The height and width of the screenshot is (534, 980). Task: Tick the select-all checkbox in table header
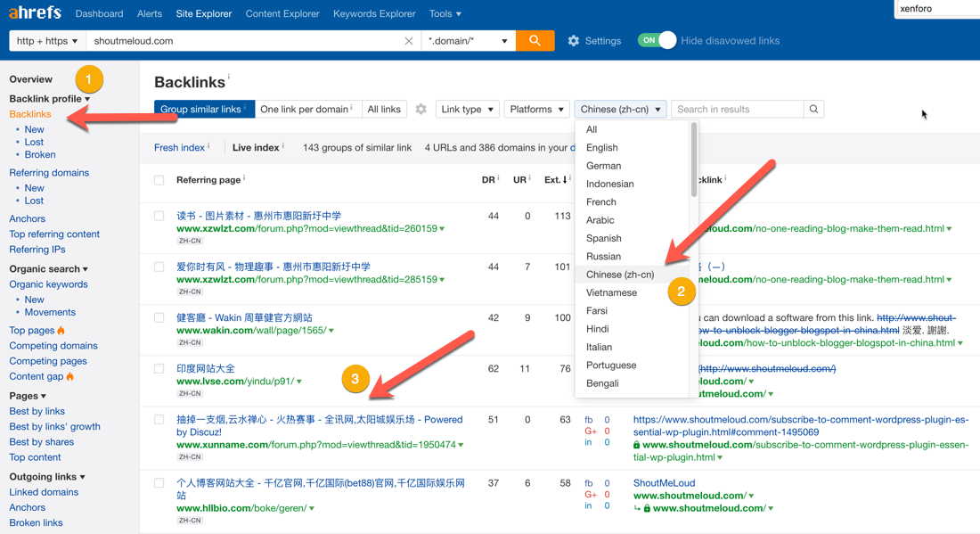click(159, 180)
